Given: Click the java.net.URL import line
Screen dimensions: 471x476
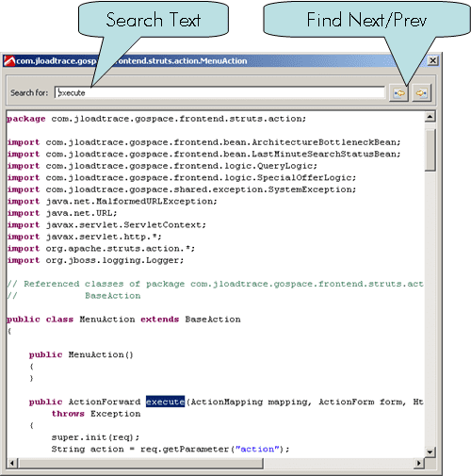Looking at the screenshot, I should point(62,213).
